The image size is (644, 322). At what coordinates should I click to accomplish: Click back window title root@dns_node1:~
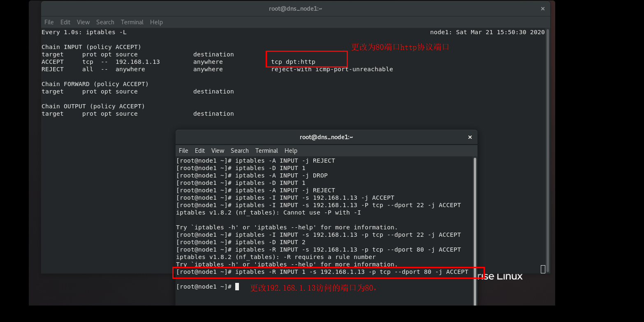(295, 9)
